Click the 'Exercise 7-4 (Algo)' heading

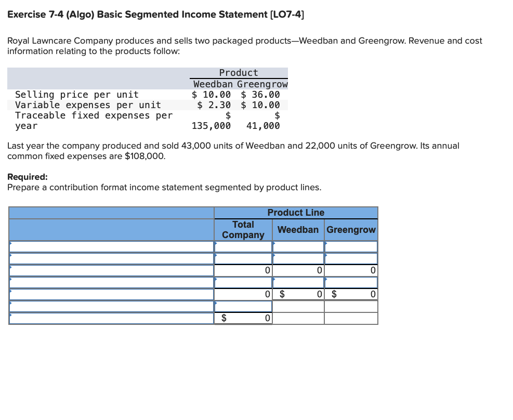pos(155,15)
